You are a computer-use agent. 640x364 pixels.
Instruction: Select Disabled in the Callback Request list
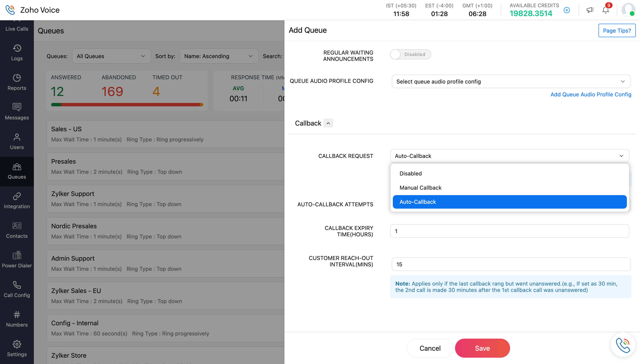pyautogui.click(x=410, y=173)
